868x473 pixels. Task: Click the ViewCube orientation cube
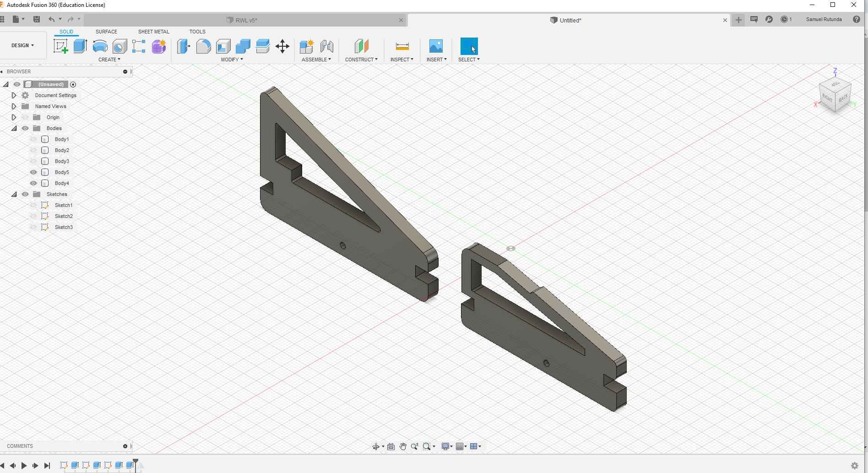pyautogui.click(x=835, y=95)
